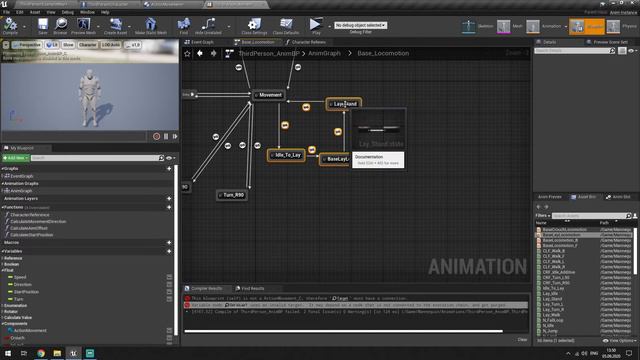
Task: Toggle visibility of ActionMovement component
Action: click(169, 331)
